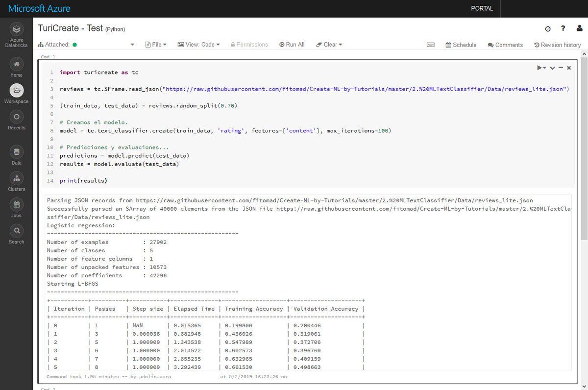The width and height of the screenshot is (588, 390).
Task: Click code line 'results = model.evaluate(test_data)'
Action: click(x=120, y=164)
